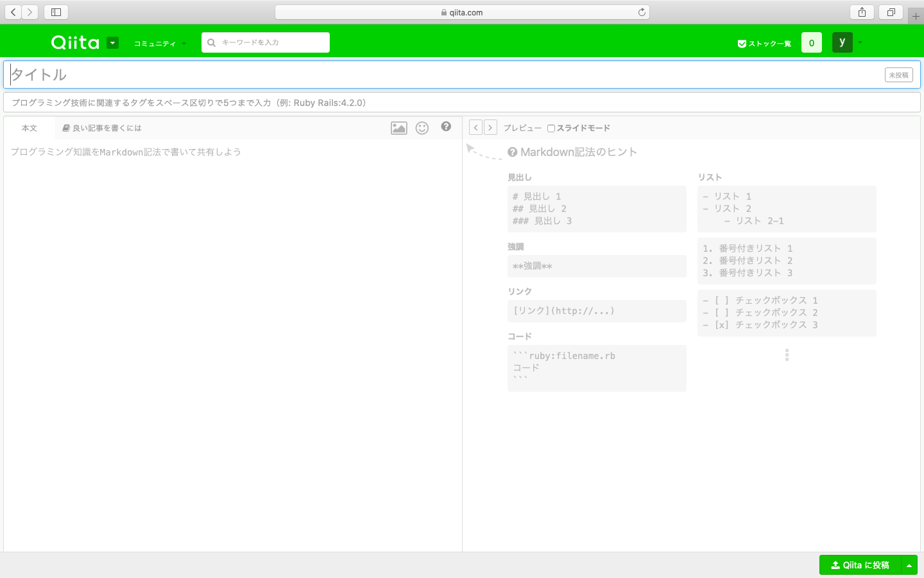Open emoji picker smiley icon
The height and width of the screenshot is (578, 924).
point(422,128)
